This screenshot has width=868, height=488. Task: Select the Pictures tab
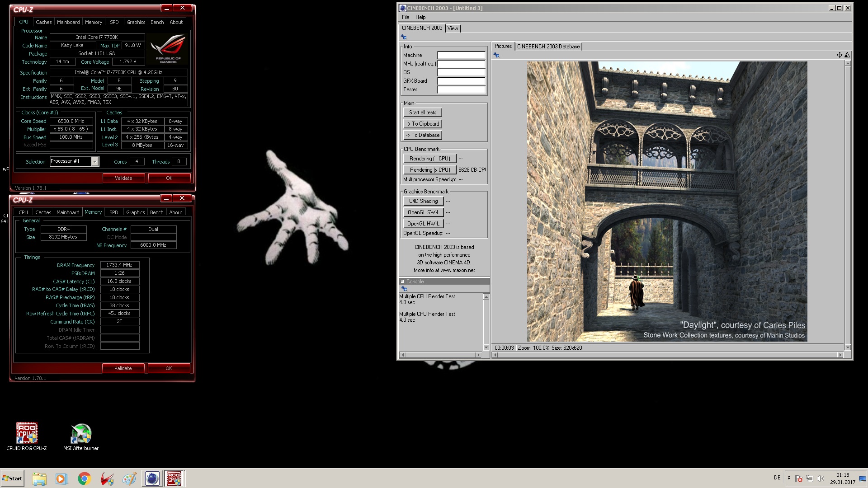503,46
